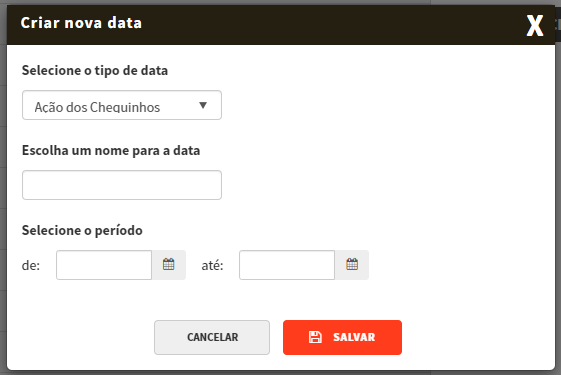This screenshot has height=375, width=561.
Task: Click the dropdown arrow of the date type select
Action: click(x=203, y=105)
